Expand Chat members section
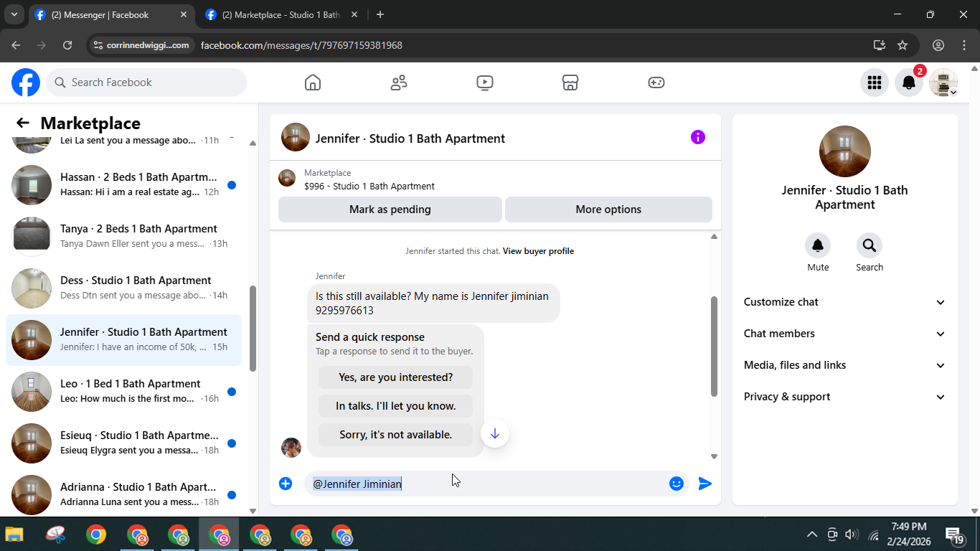Viewport: 980px width, 551px height. tap(845, 334)
